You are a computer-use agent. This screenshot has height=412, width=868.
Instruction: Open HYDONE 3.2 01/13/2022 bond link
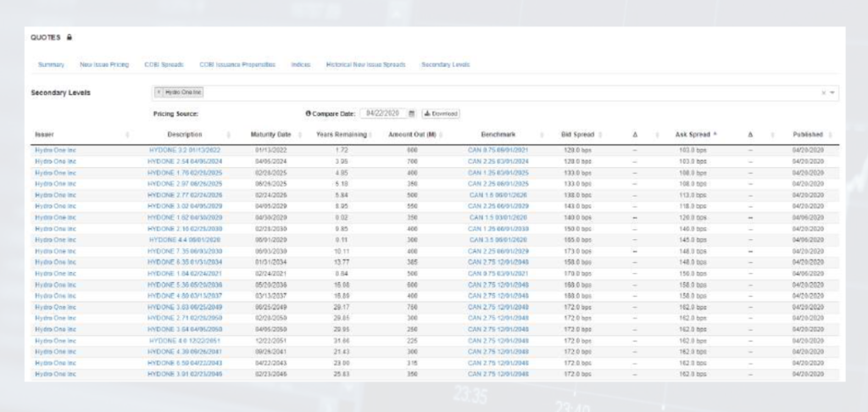point(185,150)
